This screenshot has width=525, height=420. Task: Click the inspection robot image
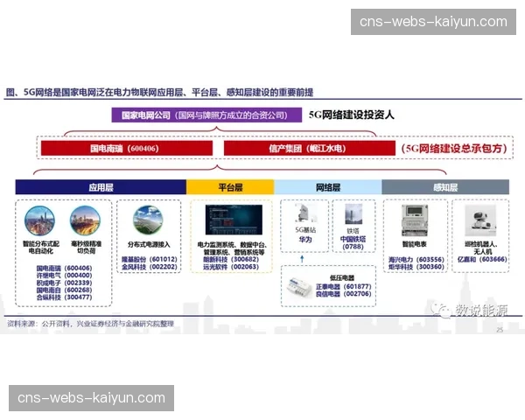[x=480, y=220]
